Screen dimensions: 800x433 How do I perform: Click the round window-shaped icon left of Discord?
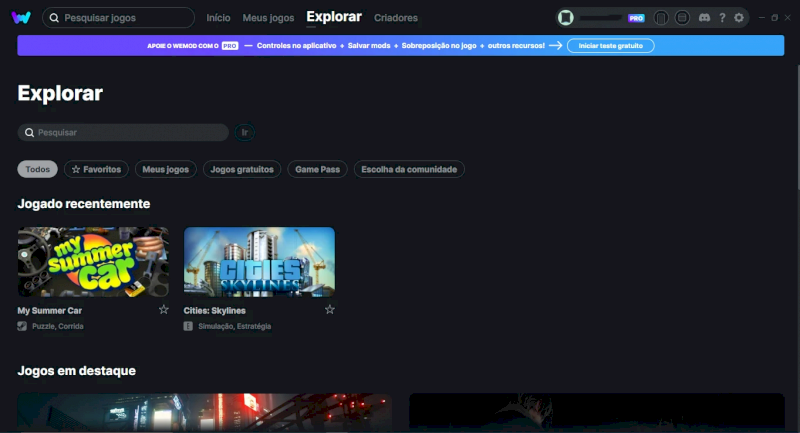[x=682, y=18]
